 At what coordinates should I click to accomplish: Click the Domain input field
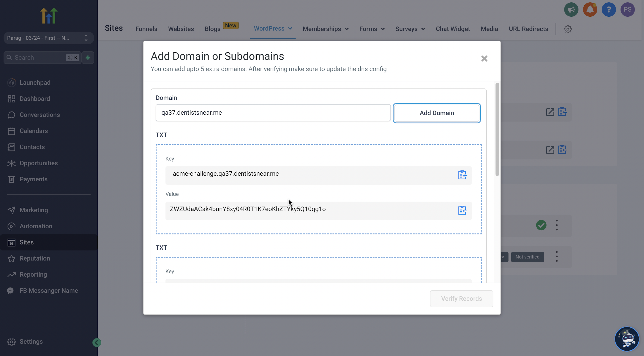[x=273, y=113]
